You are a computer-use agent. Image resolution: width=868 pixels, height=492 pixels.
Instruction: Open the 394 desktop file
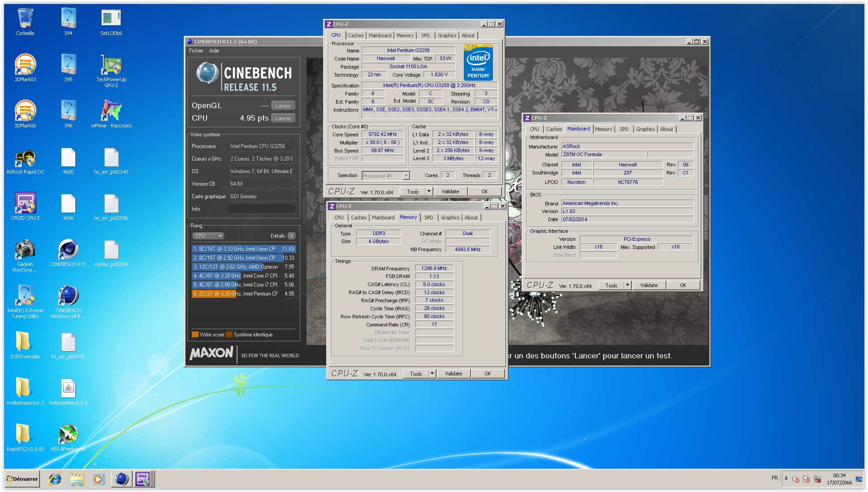click(x=68, y=22)
